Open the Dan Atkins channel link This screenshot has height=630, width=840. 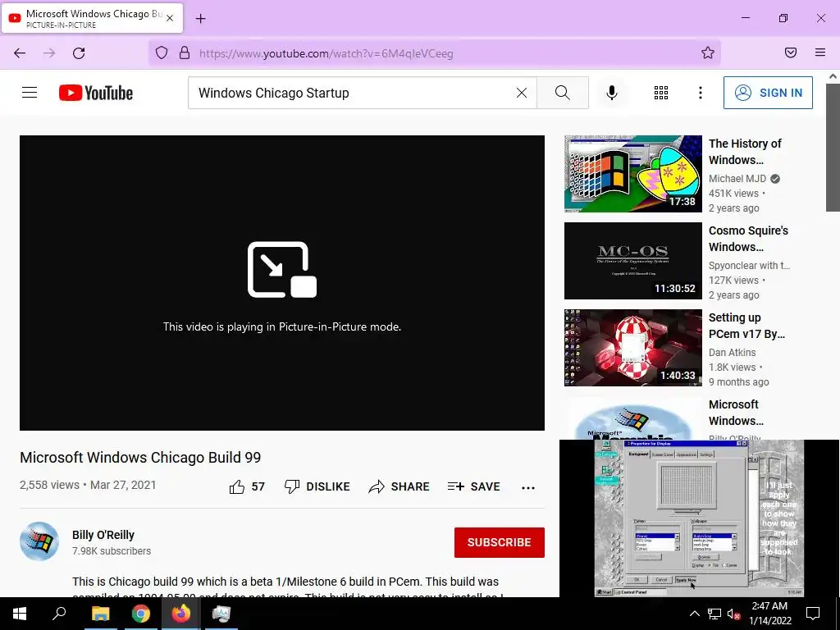732,353
